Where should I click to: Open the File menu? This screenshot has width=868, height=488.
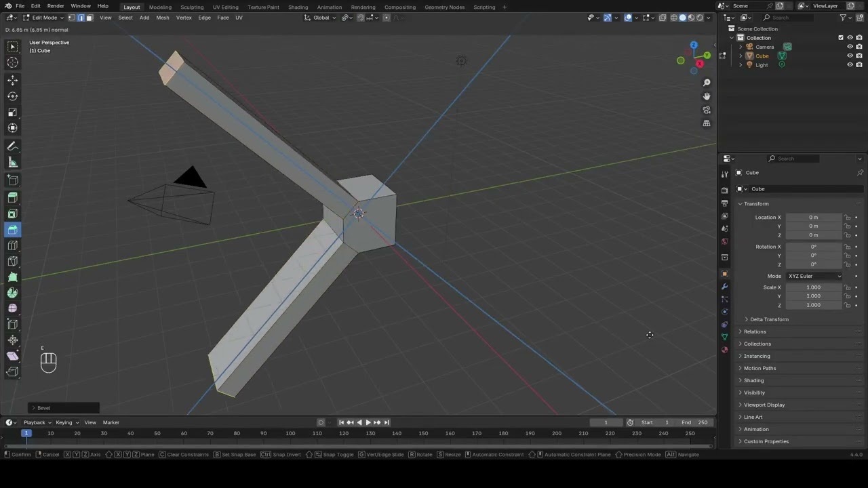[20, 6]
